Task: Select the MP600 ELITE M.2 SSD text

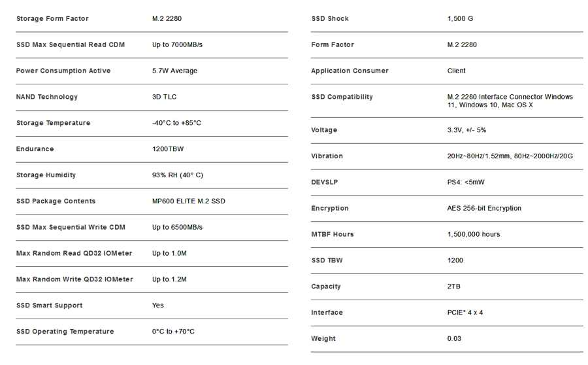Action: (189, 201)
